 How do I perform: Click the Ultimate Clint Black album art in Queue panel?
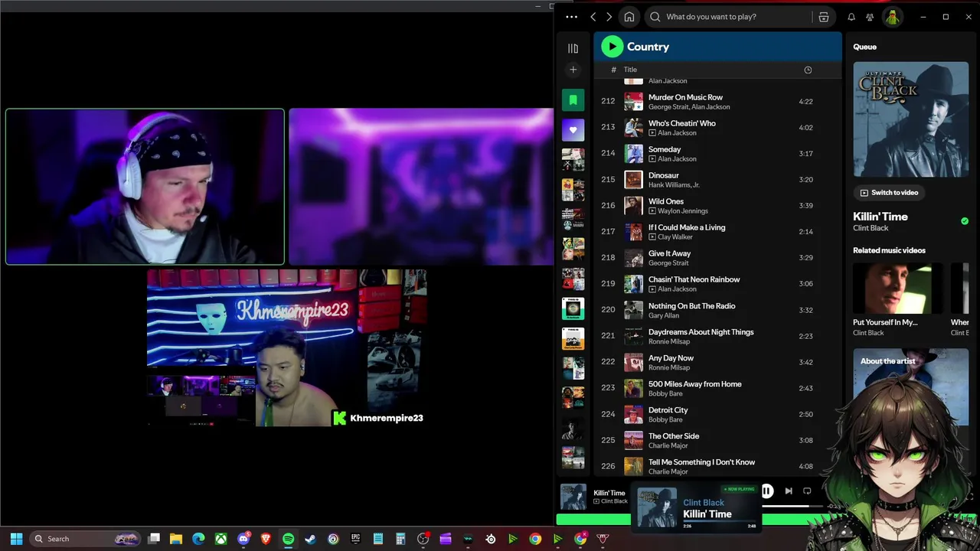pos(910,119)
